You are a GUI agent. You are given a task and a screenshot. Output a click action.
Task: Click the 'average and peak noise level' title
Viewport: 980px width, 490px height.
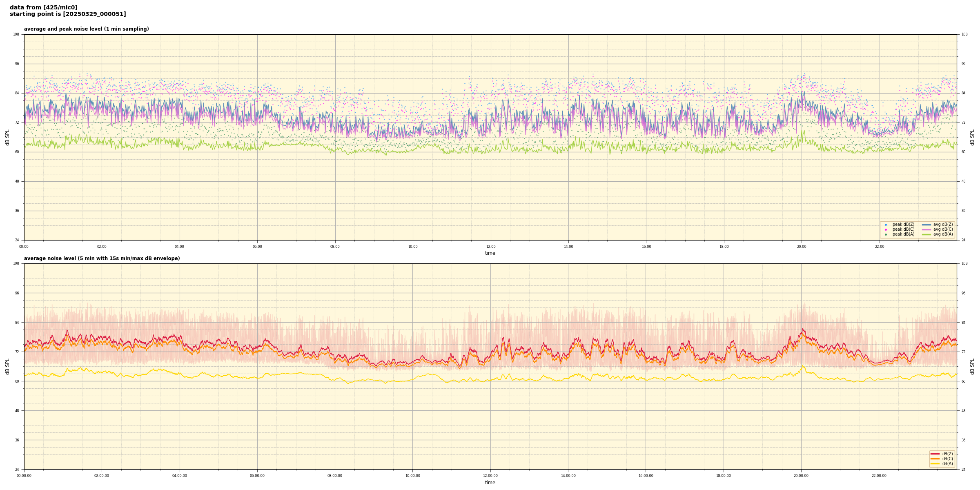(86, 29)
